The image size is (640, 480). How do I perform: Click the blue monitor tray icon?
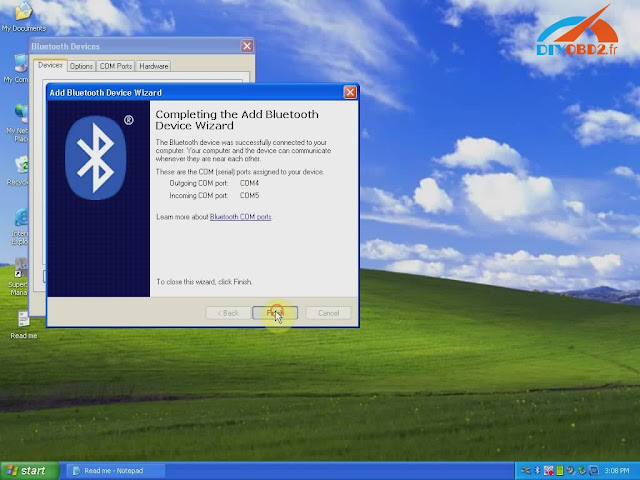593,471
